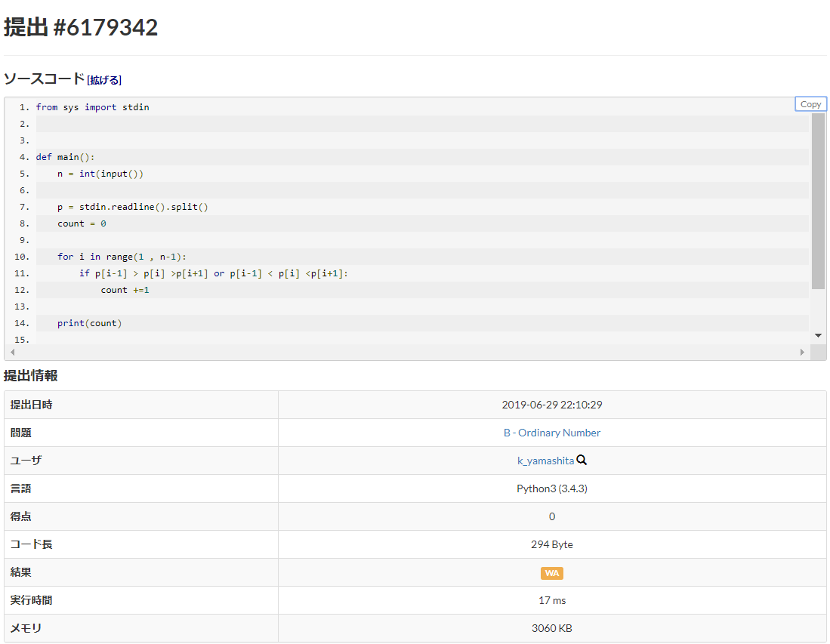Click the コード長 row label
The image size is (830, 644).
(x=31, y=544)
